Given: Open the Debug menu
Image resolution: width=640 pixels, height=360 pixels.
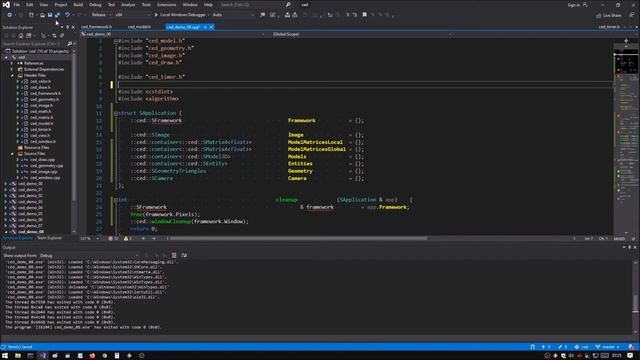Looking at the screenshot, I should click(x=95, y=4).
